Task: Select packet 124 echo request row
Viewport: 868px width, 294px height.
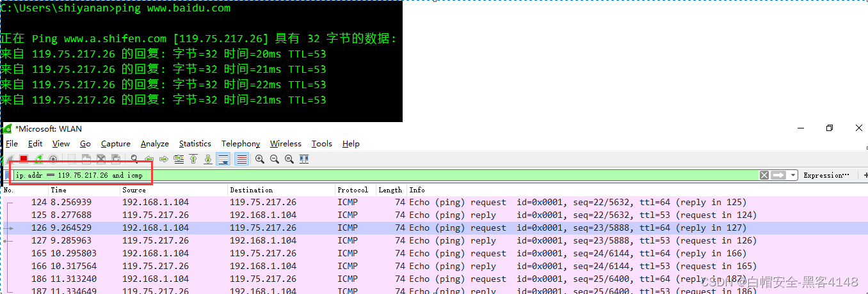Action: coord(434,202)
